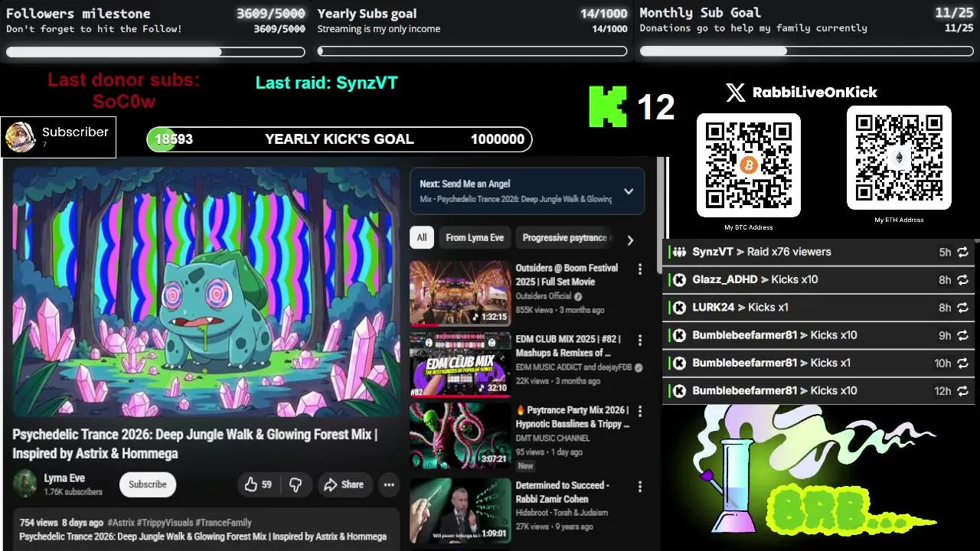The height and width of the screenshot is (551, 980).
Task: Click the repeat icon on Bumblebeefarmer81 12h row
Action: pos(963,391)
